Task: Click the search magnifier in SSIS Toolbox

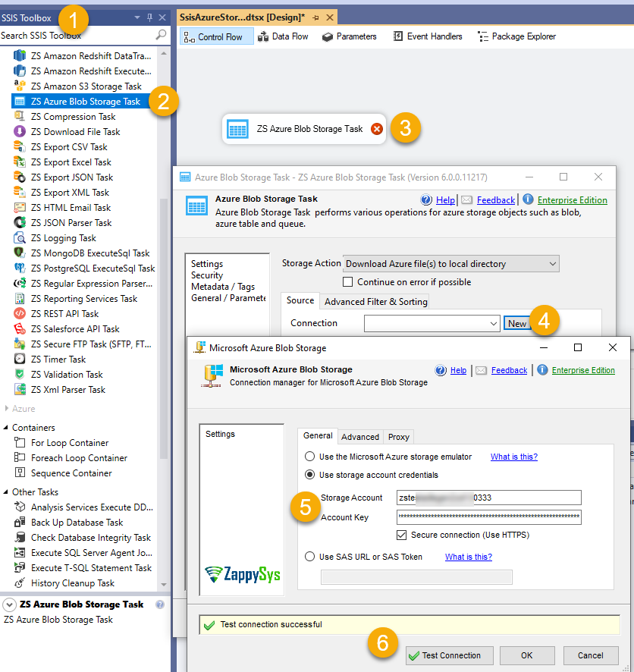Action: (x=161, y=35)
